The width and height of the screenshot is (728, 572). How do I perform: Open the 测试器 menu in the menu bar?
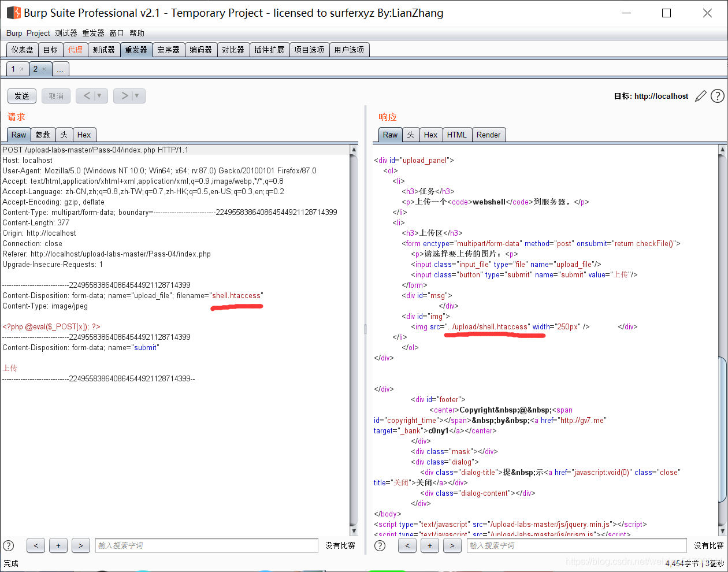66,33
